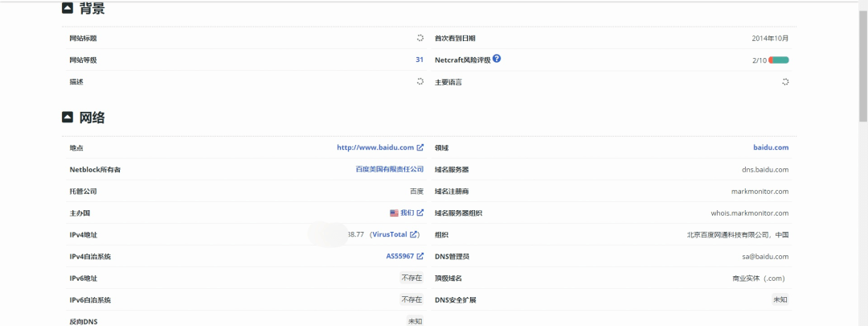The height and width of the screenshot is (326, 868).
Task: Click the 2/10 risk rating bar
Action: tap(778, 60)
